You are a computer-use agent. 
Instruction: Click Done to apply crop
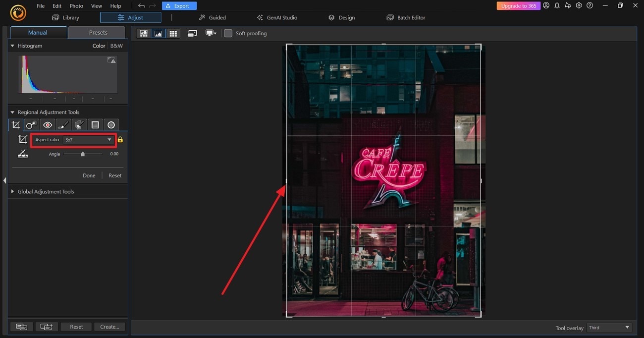point(89,175)
